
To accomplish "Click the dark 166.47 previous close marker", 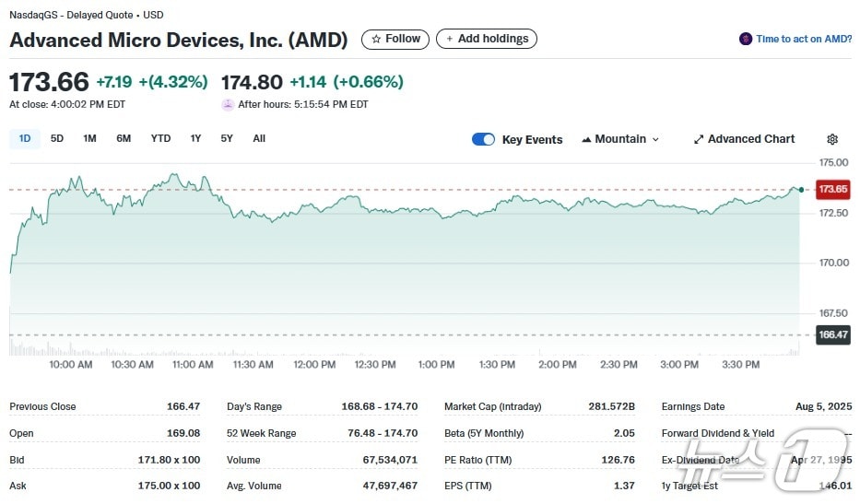I will coord(833,334).
